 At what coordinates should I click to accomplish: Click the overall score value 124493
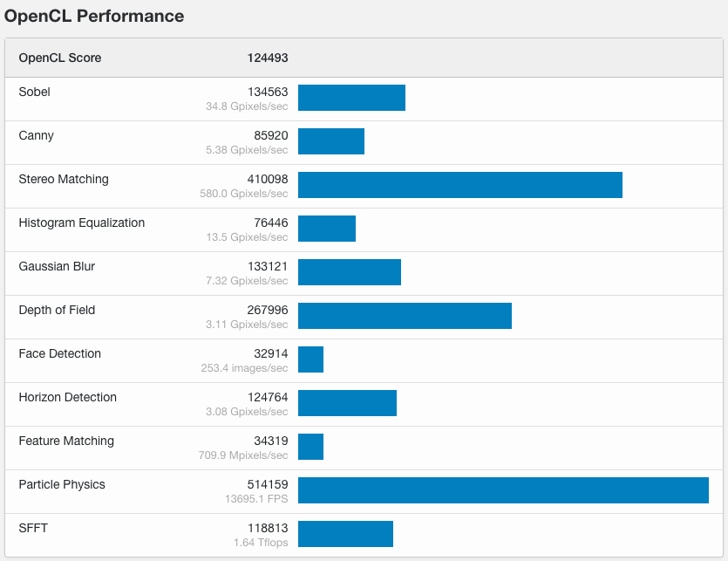pyautogui.click(x=267, y=58)
